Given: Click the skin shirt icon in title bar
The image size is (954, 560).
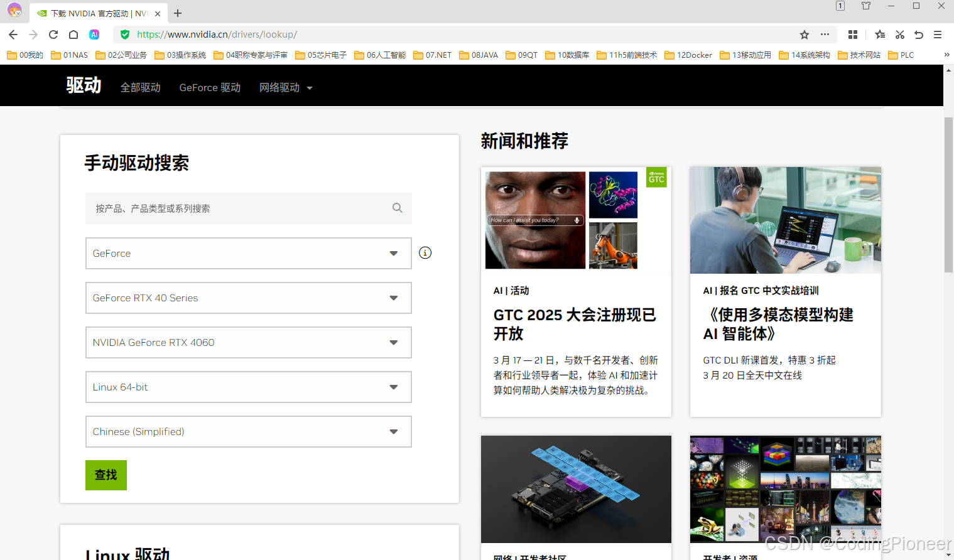Looking at the screenshot, I should (x=866, y=6).
